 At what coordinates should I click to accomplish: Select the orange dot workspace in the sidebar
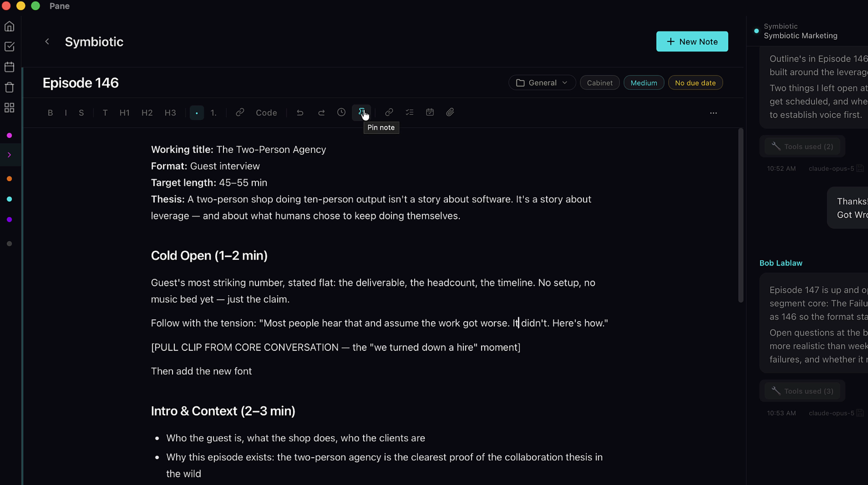point(9,179)
